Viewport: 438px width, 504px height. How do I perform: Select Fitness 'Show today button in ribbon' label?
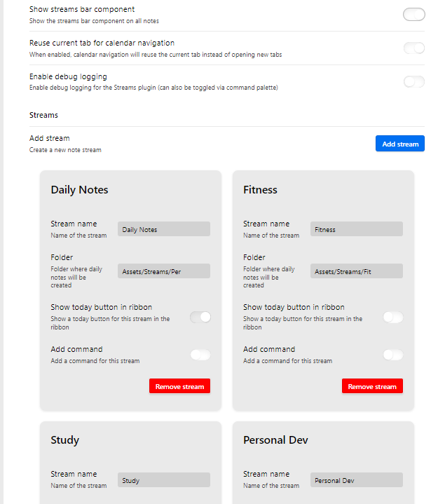(294, 307)
